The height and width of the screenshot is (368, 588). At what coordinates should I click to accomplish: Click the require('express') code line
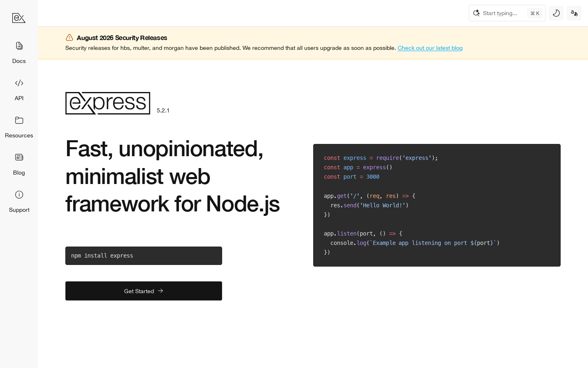[x=381, y=158]
